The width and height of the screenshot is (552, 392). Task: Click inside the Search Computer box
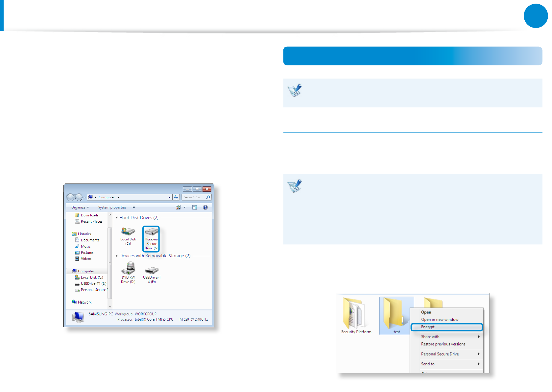click(194, 197)
